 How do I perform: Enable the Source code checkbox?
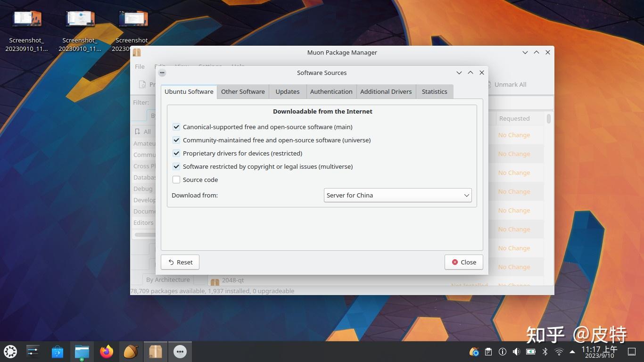click(176, 180)
